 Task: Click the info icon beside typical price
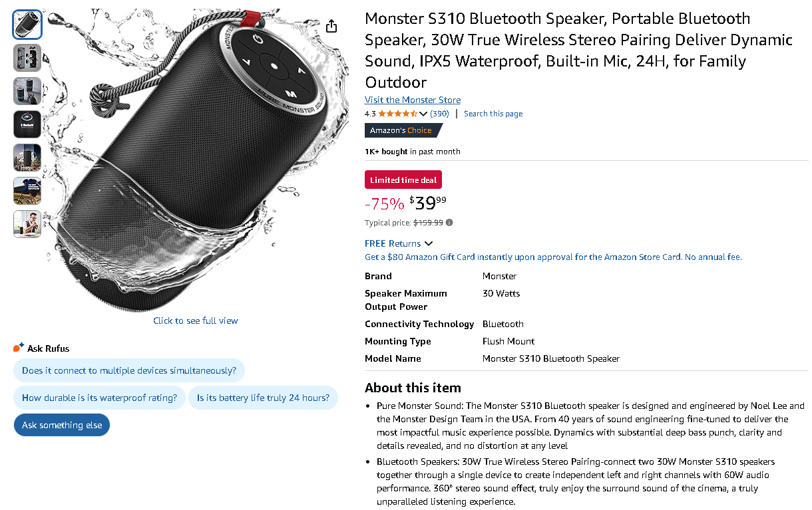click(x=449, y=222)
